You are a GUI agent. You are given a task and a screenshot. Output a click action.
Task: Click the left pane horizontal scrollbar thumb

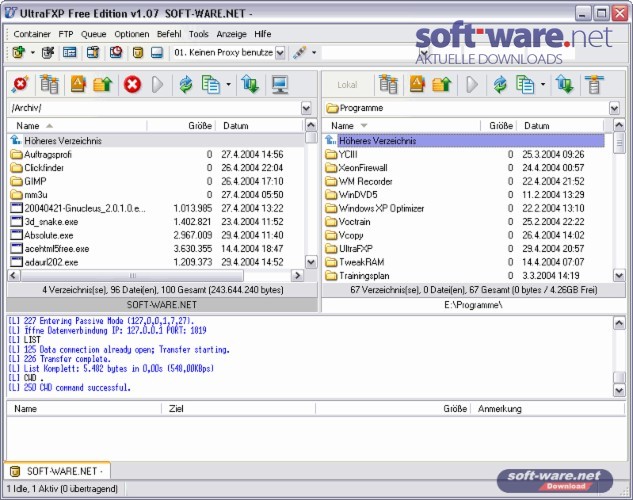[132, 276]
